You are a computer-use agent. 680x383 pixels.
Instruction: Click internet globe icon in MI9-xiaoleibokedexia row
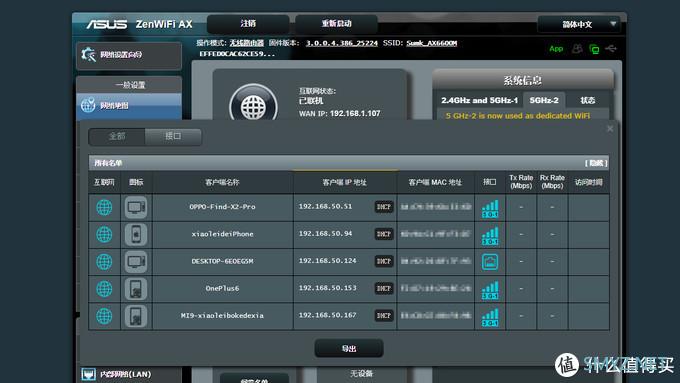(x=104, y=316)
